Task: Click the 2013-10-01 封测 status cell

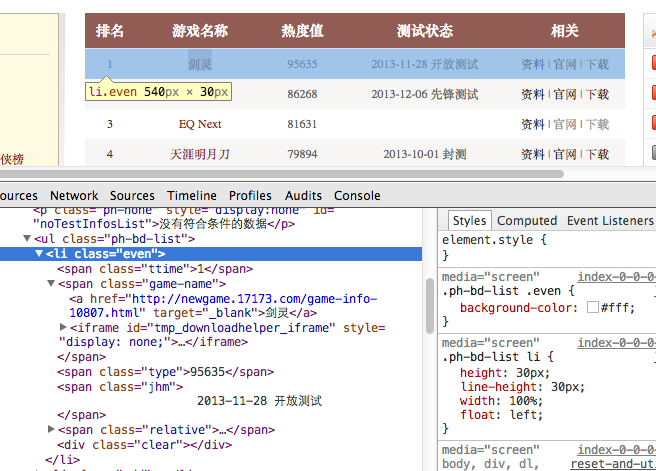Action: pos(425,154)
